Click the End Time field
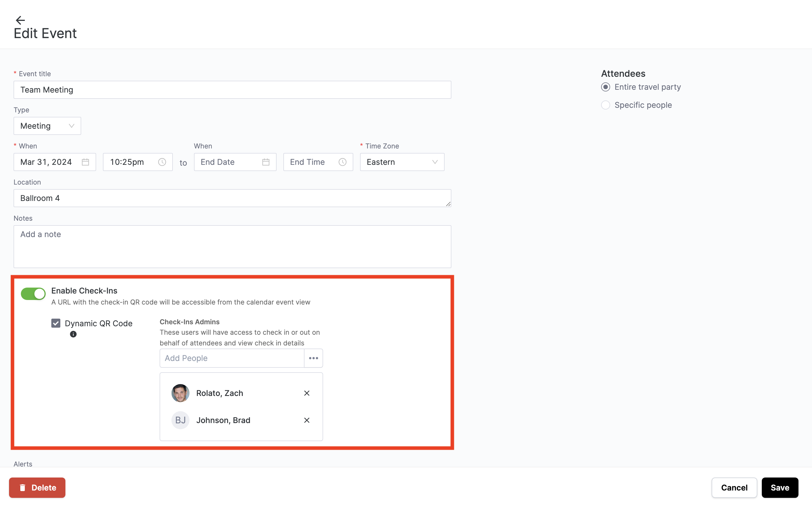 [318, 162]
